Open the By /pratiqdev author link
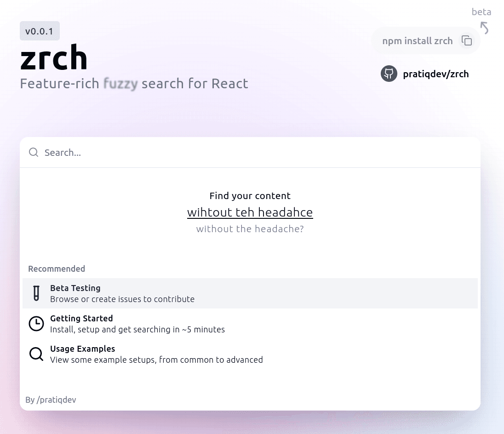The width and height of the screenshot is (504, 434). tap(51, 400)
